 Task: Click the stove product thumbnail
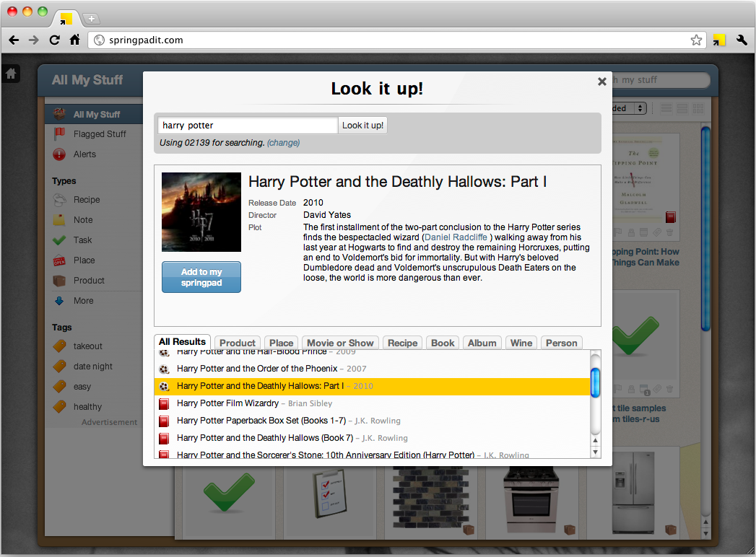[x=531, y=501]
